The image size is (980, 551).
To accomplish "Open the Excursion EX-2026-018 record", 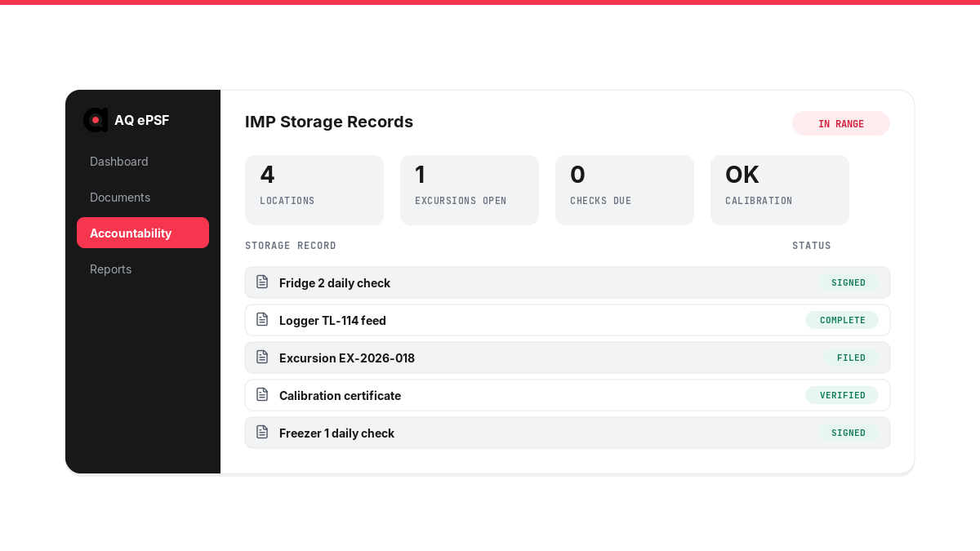I will (568, 358).
